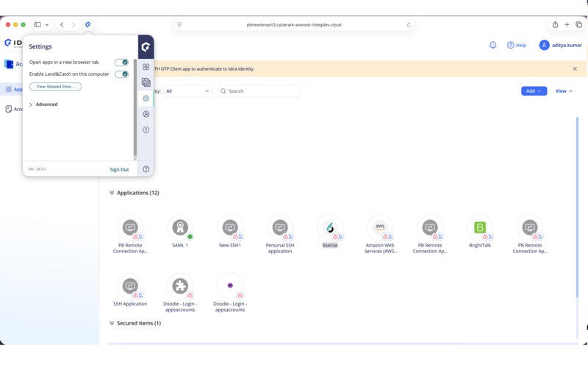
Task: Open the Doodle app with puzzle-piece icon
Action: 180,286
